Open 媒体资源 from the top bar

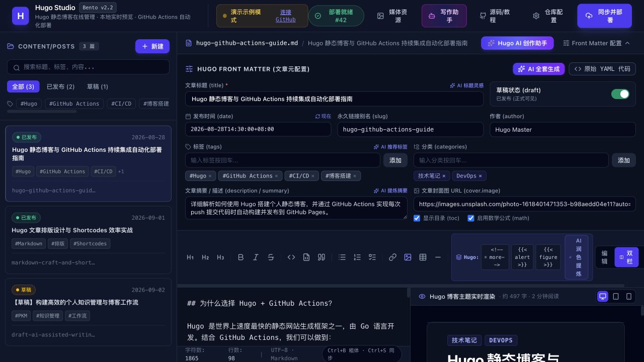click(394, 16)
